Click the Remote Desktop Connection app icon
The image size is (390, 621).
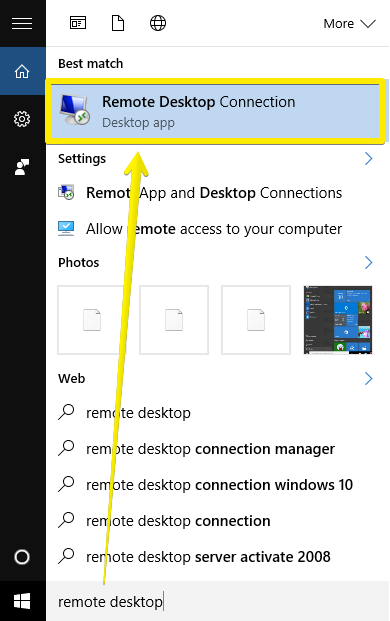74,110
